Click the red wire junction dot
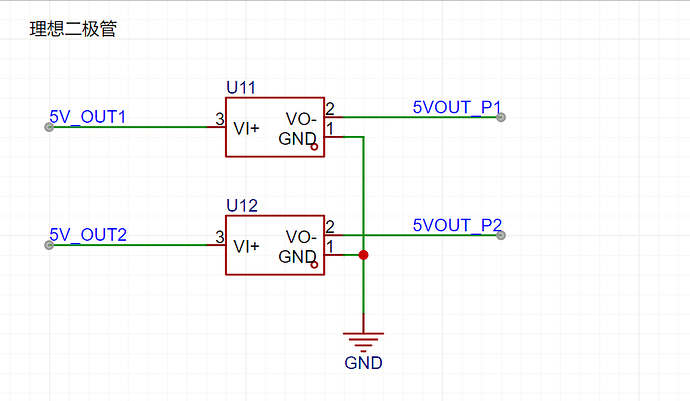690x401 pixels. 363,255
